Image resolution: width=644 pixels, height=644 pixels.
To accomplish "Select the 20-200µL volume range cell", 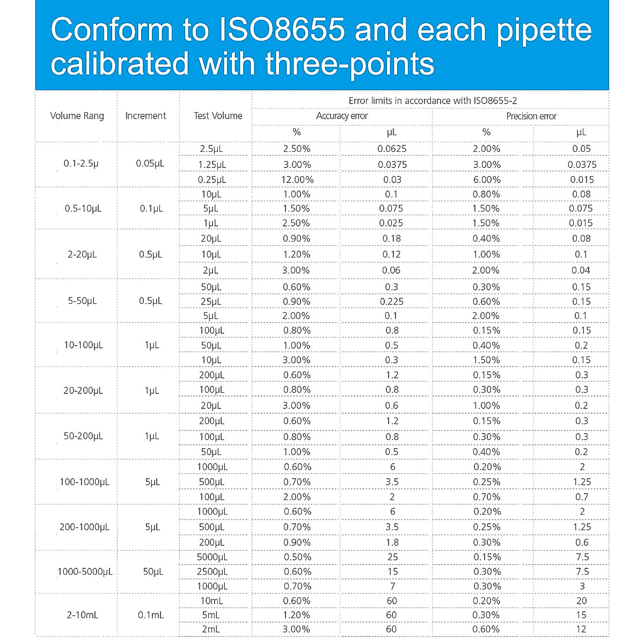I will [83, 391].
